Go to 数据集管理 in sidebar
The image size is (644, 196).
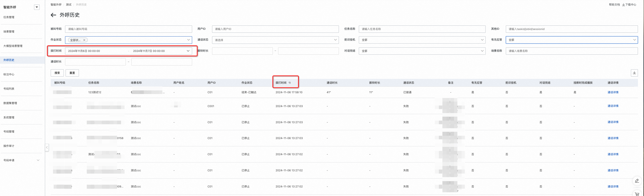10,103
